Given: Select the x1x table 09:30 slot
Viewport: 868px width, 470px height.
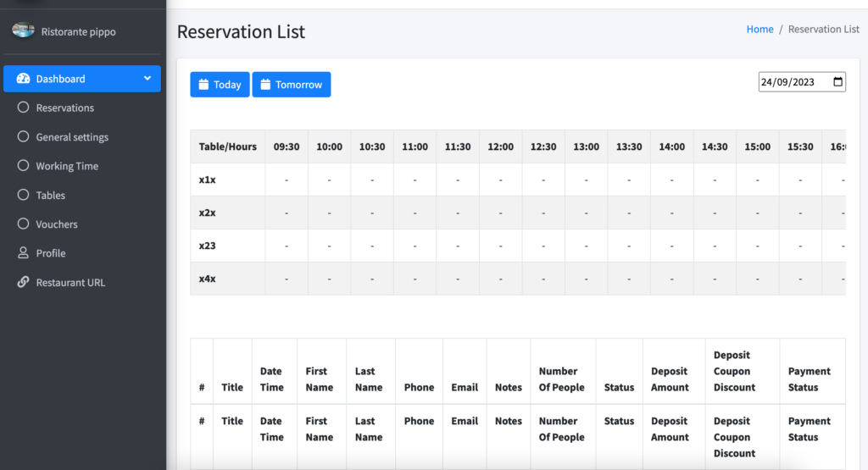Looking at the screenshot, I should pos(287,180).
